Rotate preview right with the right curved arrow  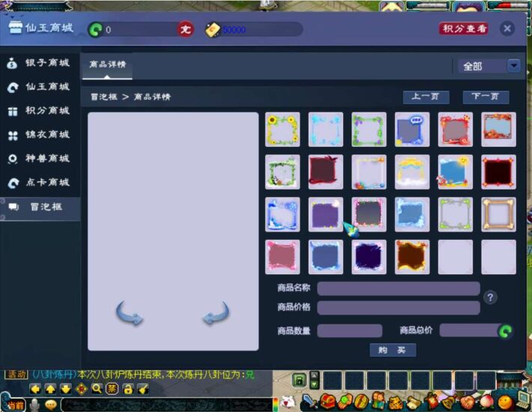[216, 313]
